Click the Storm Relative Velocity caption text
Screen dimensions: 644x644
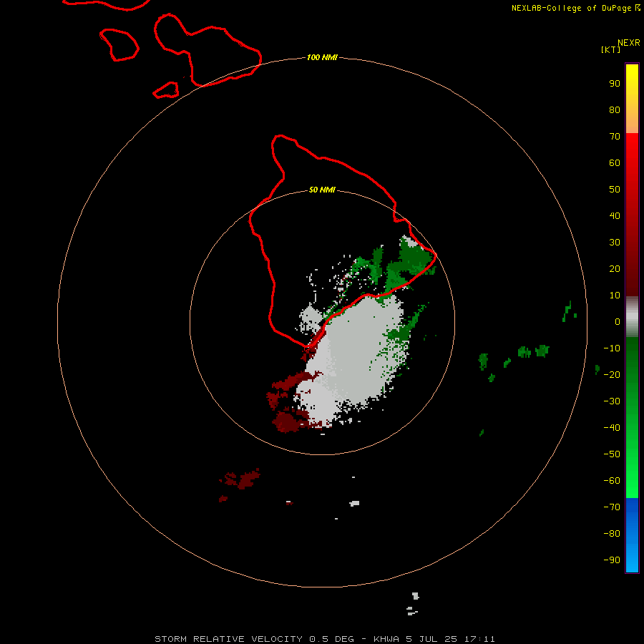[x=325, y=639]
